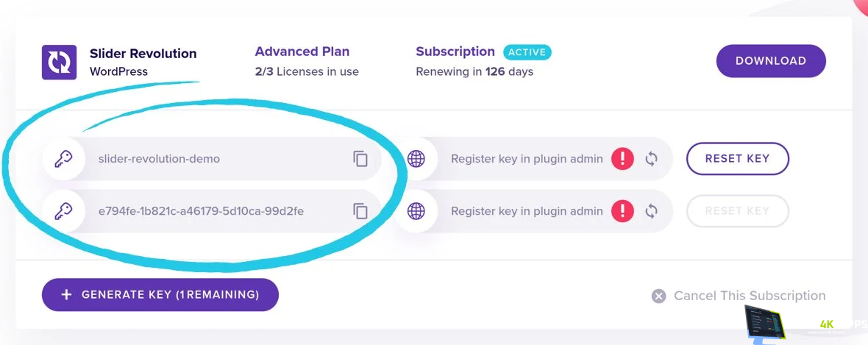Click the Slider Revolution logo icon
The image size is (868, 345).
pyautogui.click(x=60, y=62)
